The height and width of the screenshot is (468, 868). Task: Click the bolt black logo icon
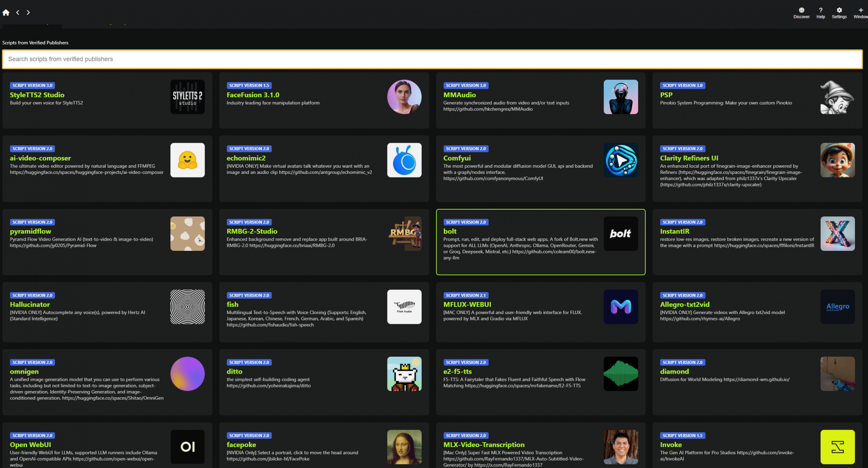621,233
